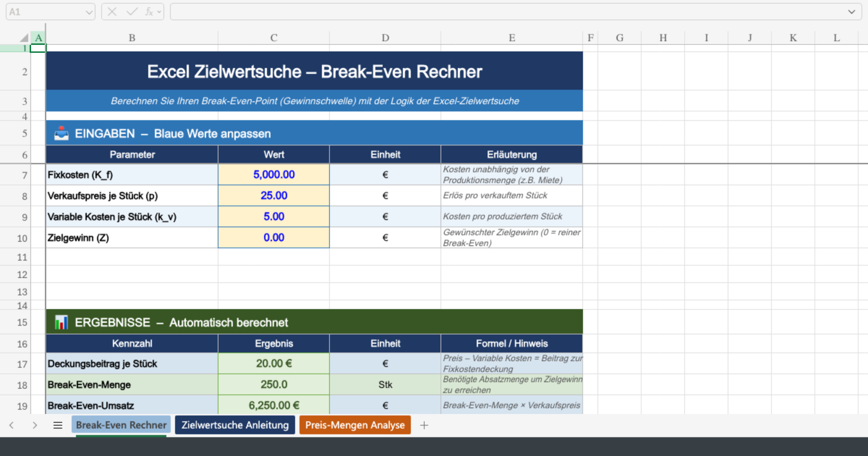The image size is (868, 456).
Task: Click the Break-Even-Menge × Verkaufspreis note
Action: point(511,405)
